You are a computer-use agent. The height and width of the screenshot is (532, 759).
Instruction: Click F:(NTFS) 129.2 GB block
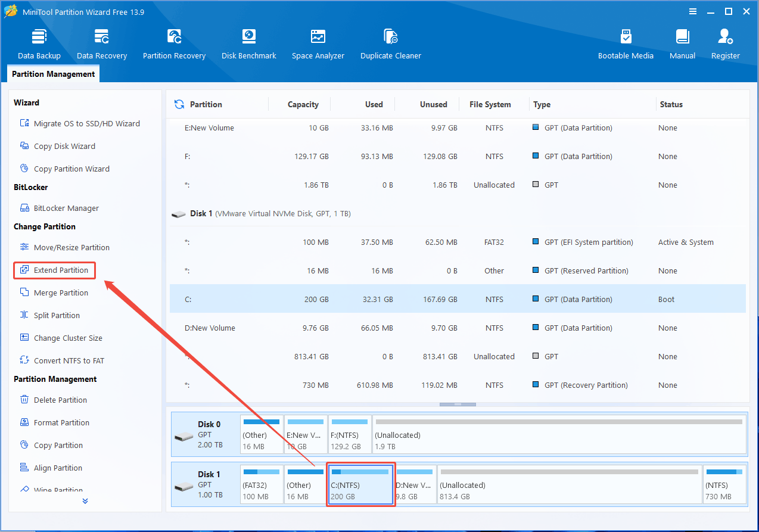tap(350, 435)
